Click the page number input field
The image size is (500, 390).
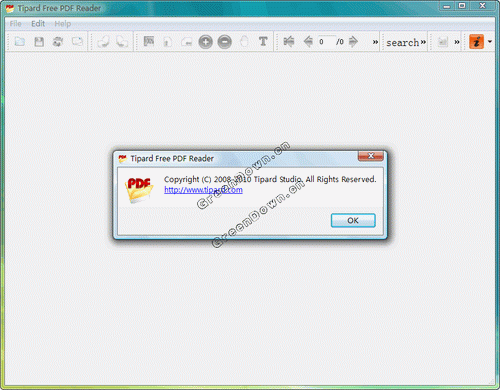pos(326,42)
